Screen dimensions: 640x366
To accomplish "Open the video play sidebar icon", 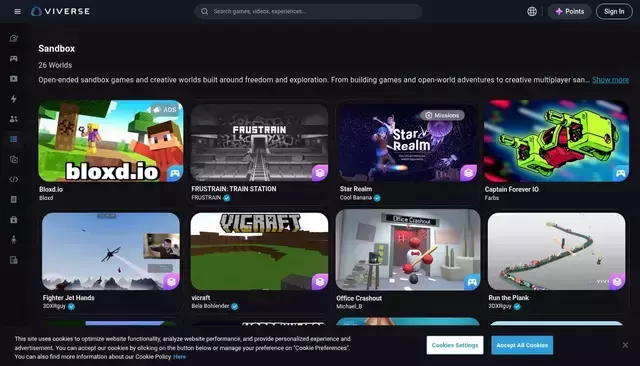I will click(13, 79).
